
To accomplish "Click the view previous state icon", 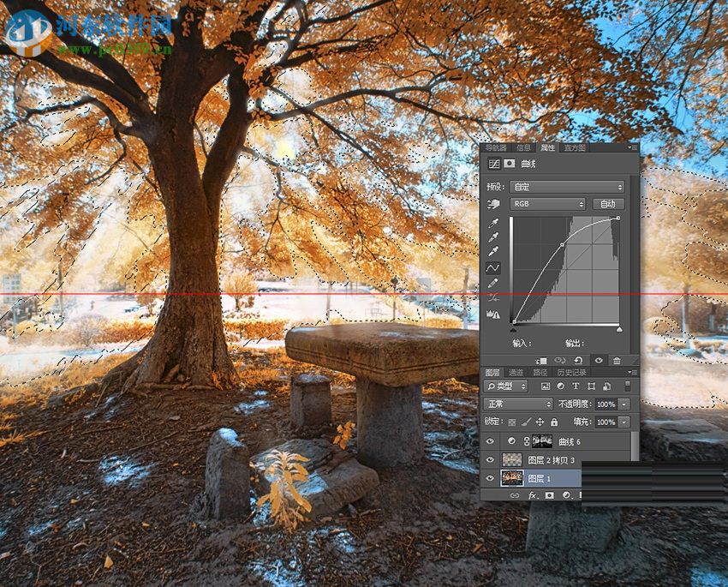I will coord(560,361).
